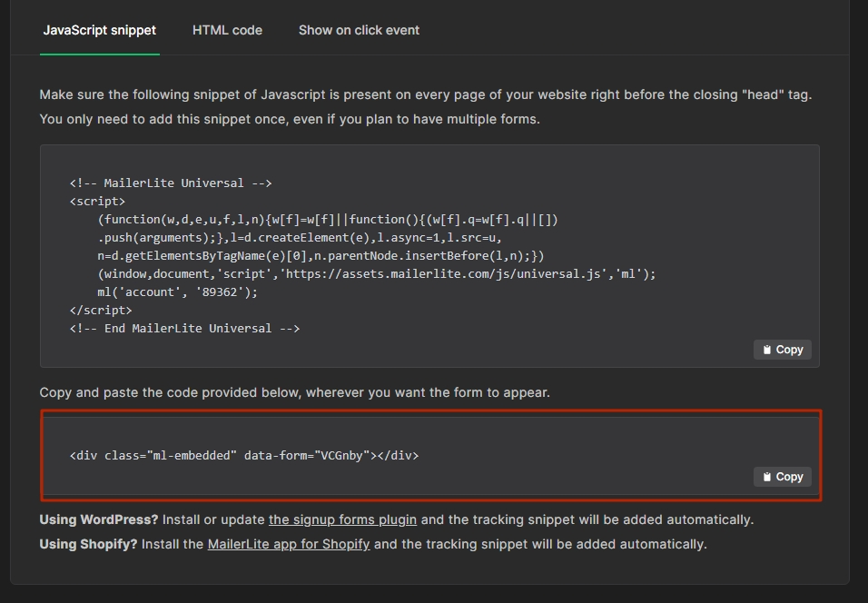Screen dimensions: 868x603
Task: Click the "<!-- MailerLite Universal -->" comment line
Action: 171,183
